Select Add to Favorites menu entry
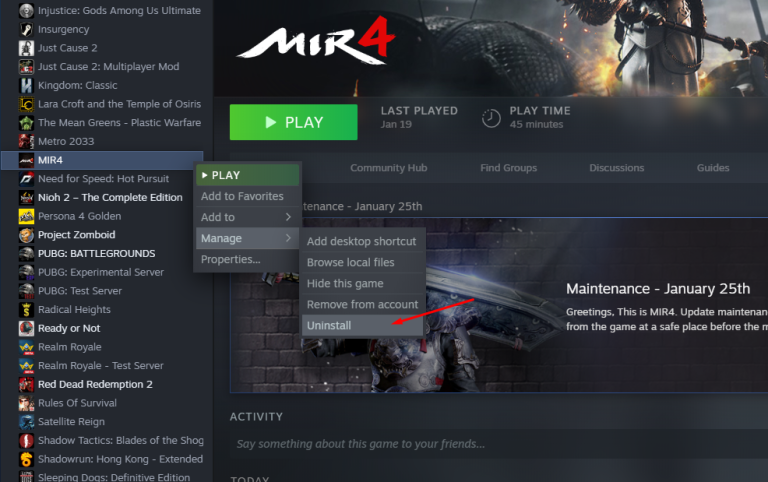Image resolution: width=768 pixels, height=482 pixels. point(248,196)
